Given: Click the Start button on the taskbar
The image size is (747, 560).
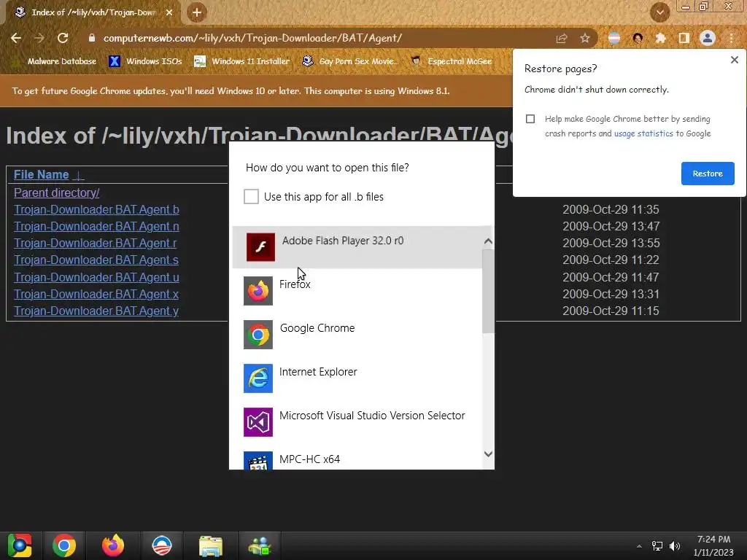Looking at the screenshot, I should (20, 545).
